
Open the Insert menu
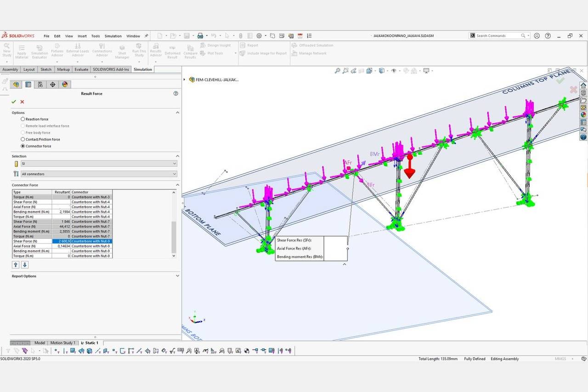82,36
